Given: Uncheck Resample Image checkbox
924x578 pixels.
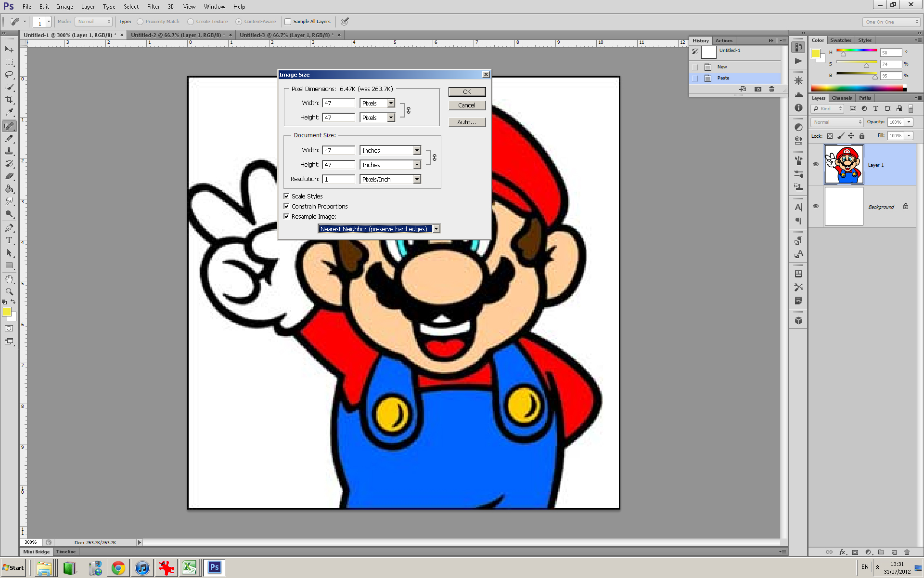Looking at the screenshot, I should pos(286,216).
